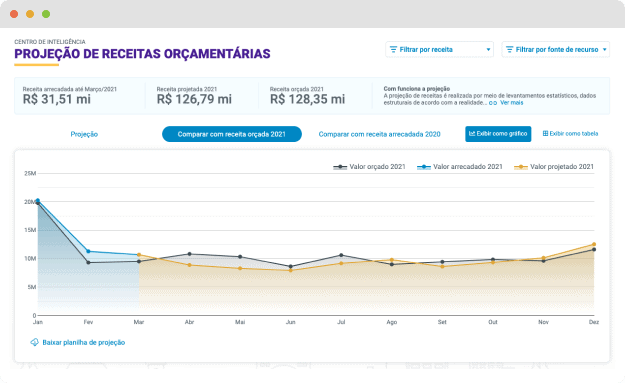This screenshot has height=383, width=625.
Task: Select Comparar com receita arrecadada 2020 tab
Action: click(379, 134)
